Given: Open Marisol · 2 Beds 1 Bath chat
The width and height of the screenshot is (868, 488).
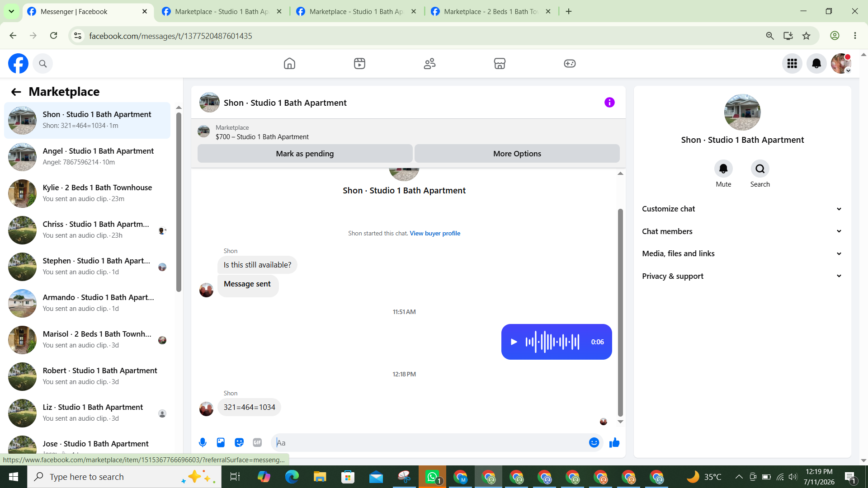Looking at the screenshot, I should pos(87,340).
